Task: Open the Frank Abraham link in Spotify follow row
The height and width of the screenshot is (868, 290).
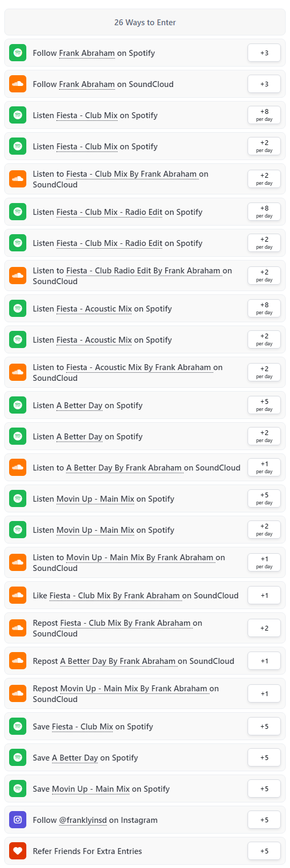Action: (87, 53)
